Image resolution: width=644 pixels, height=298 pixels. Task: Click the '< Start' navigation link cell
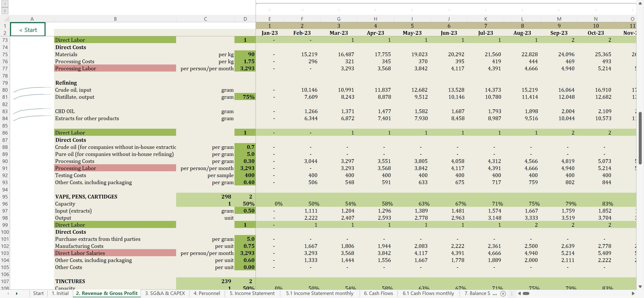(28, 29)
